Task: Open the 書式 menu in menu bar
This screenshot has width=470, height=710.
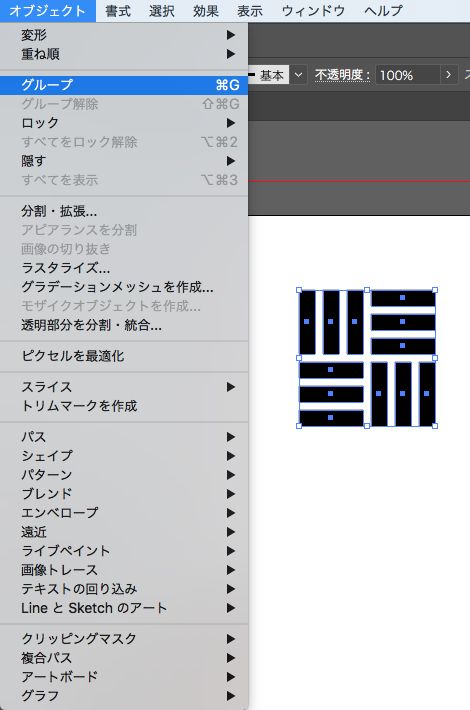Action: [118, 11]
